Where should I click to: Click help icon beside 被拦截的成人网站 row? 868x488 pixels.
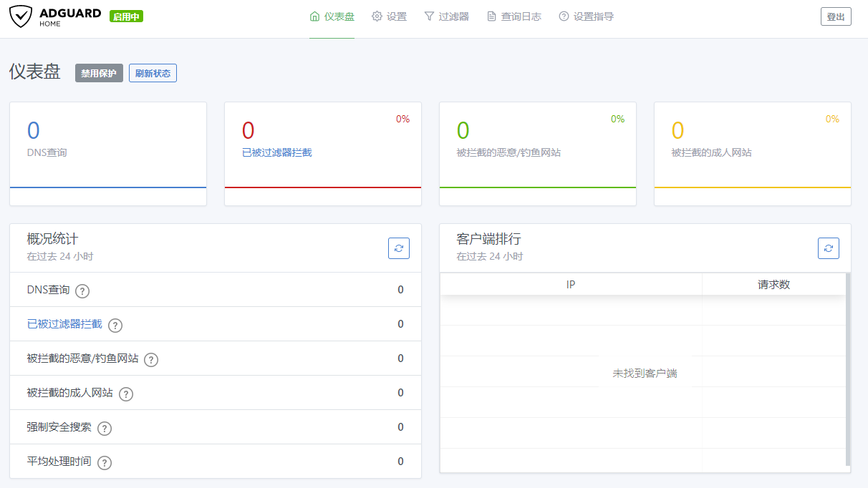126,394
